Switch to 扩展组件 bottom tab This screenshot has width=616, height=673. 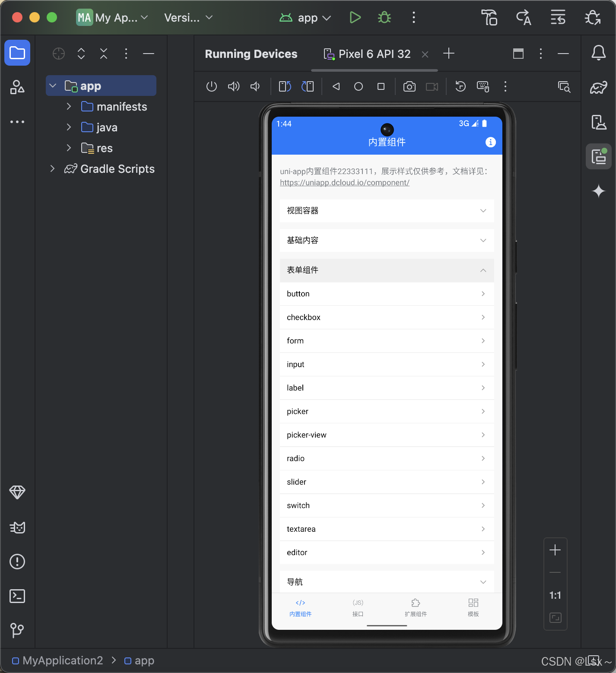click(x=416, y=608)
